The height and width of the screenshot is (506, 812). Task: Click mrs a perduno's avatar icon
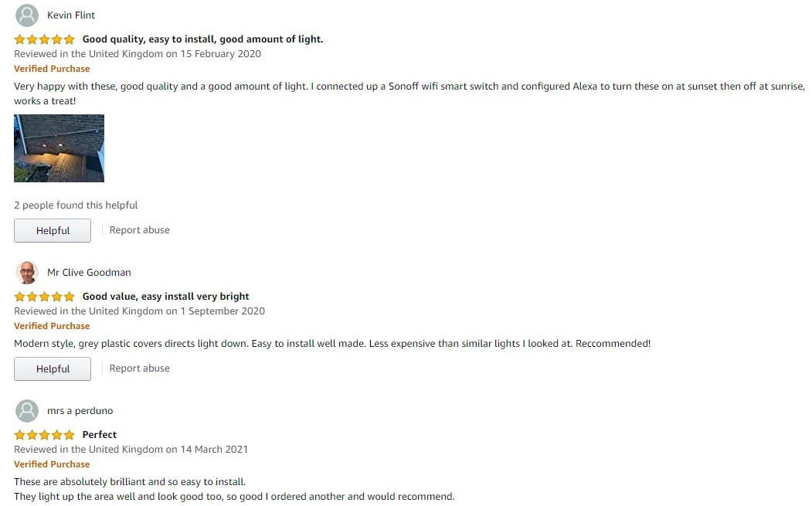pyautogui.click(x=27, y=411)
